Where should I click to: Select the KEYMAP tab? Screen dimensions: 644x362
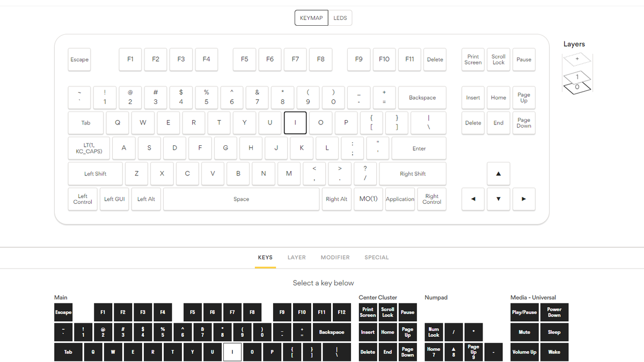coord(311,18)
